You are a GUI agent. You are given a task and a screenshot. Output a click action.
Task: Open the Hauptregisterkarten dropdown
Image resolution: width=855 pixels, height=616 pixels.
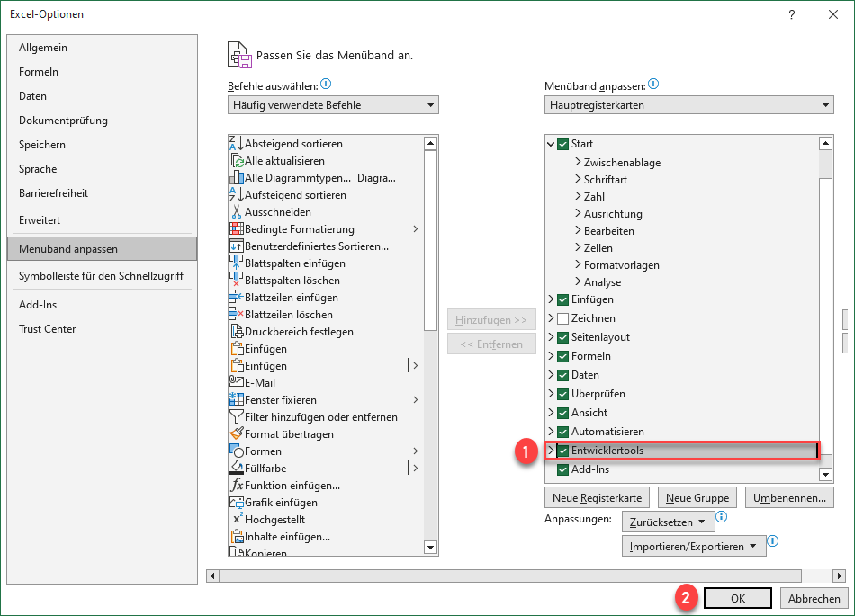[689, 105]
